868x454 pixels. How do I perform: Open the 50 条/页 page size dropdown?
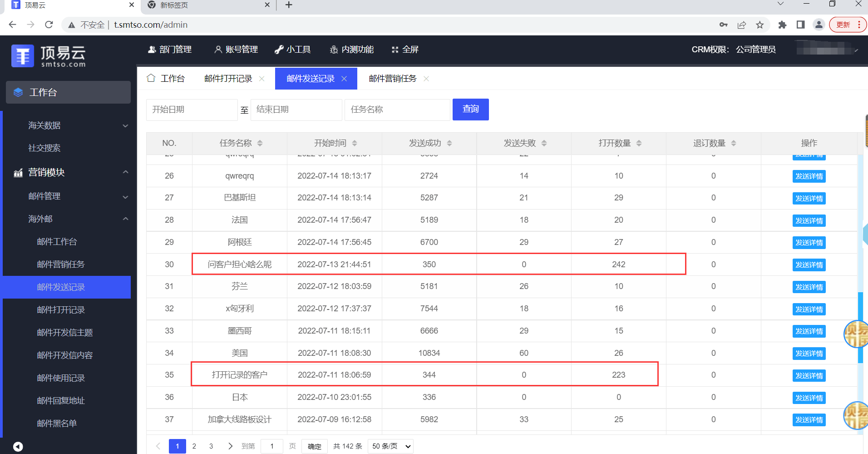tap(391, 446)
